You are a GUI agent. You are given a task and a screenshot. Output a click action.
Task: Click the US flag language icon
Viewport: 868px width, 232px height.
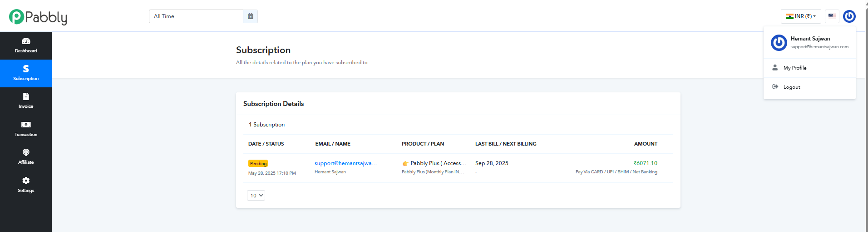point(832,16)
